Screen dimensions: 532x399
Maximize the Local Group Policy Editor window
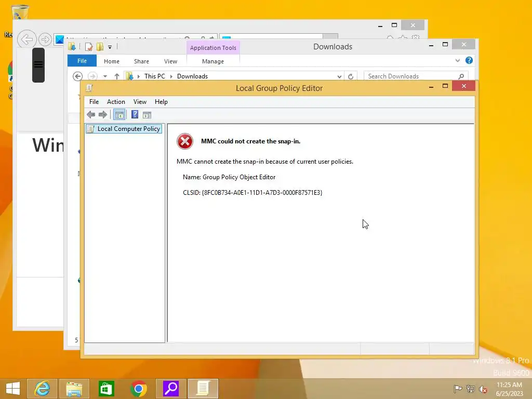445,86
